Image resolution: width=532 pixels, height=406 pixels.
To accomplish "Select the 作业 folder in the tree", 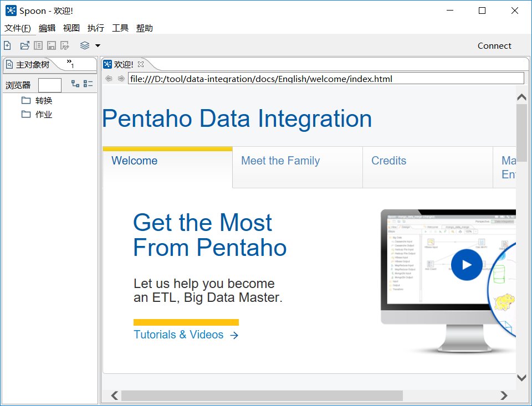I will [37, 114].
